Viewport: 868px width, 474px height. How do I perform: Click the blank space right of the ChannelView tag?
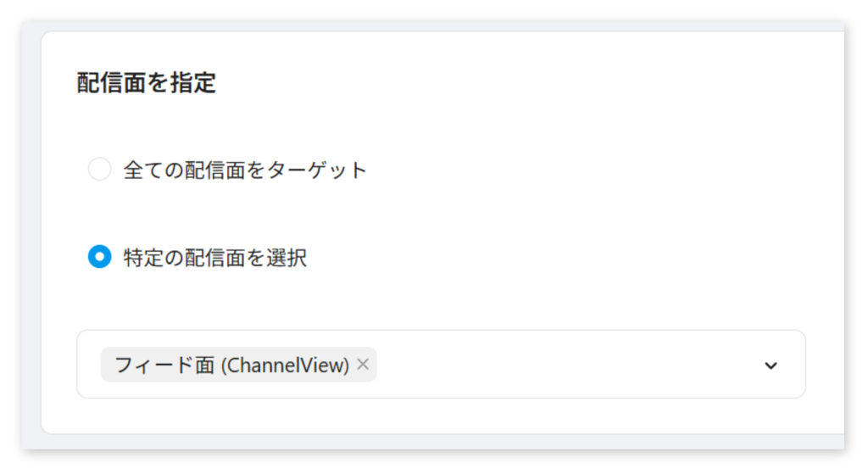(565, 365)
